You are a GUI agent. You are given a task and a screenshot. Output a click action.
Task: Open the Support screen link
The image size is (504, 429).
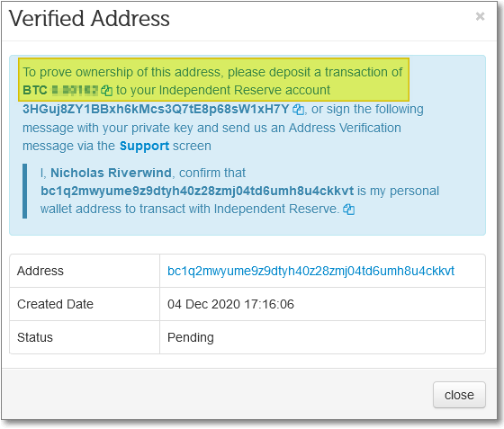pyautogui.click(x=144, y=146)
